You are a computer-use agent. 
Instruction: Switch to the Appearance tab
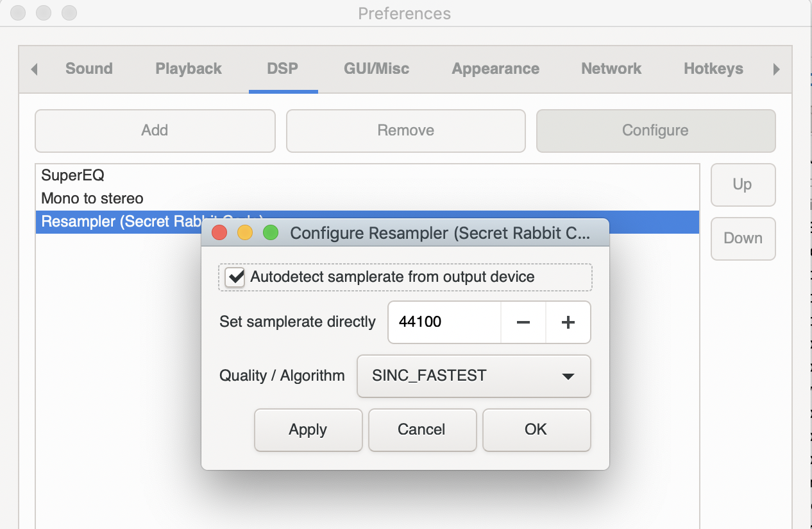point(495,69)
